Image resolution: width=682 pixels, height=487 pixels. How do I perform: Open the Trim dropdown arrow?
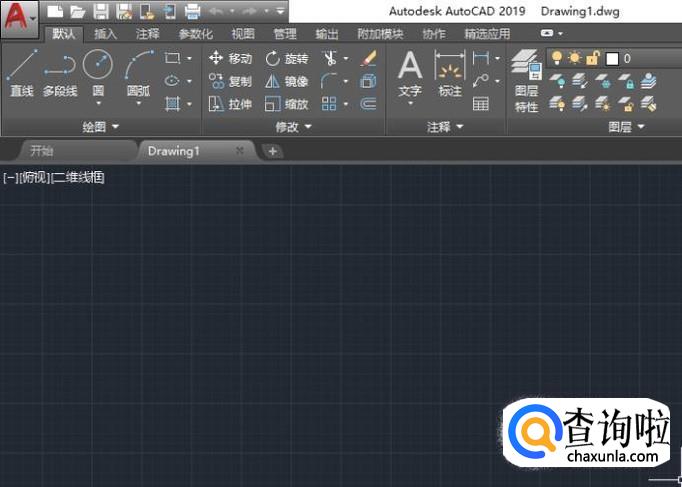click(x=346, y=58)
